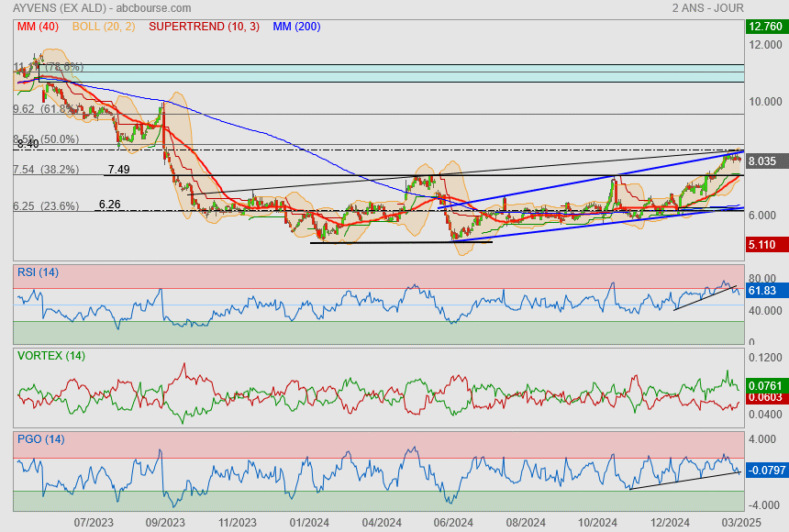Click the blue RSI value 61.83 tag
Image resolution: width=789 pixels, height=532 pixels.
point(763,291)
